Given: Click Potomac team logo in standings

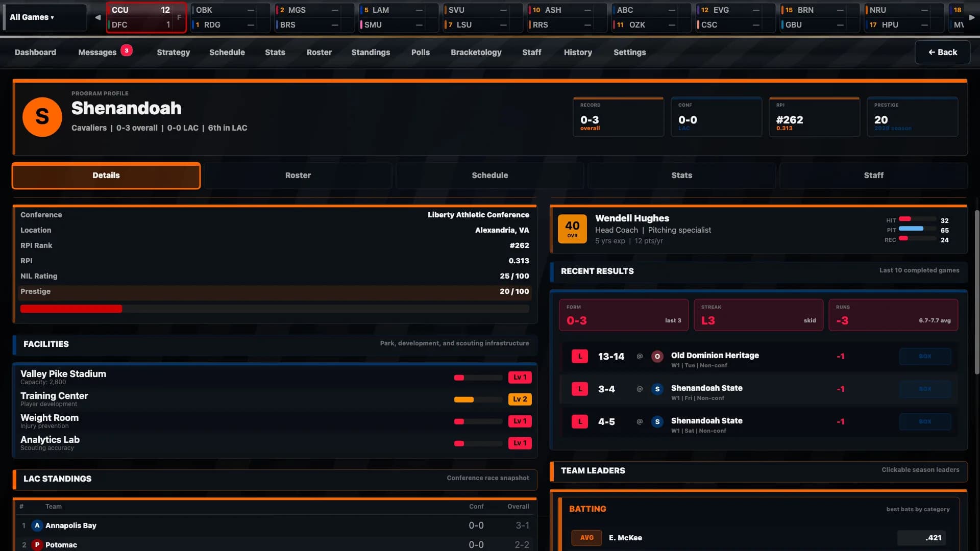Looking at the screenshot, I should tap(37, 544).
